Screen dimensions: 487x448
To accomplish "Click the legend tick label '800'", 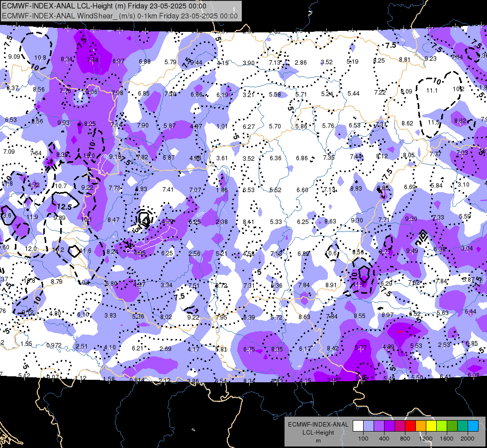I will pyautogui.click(x=405, y=439).
